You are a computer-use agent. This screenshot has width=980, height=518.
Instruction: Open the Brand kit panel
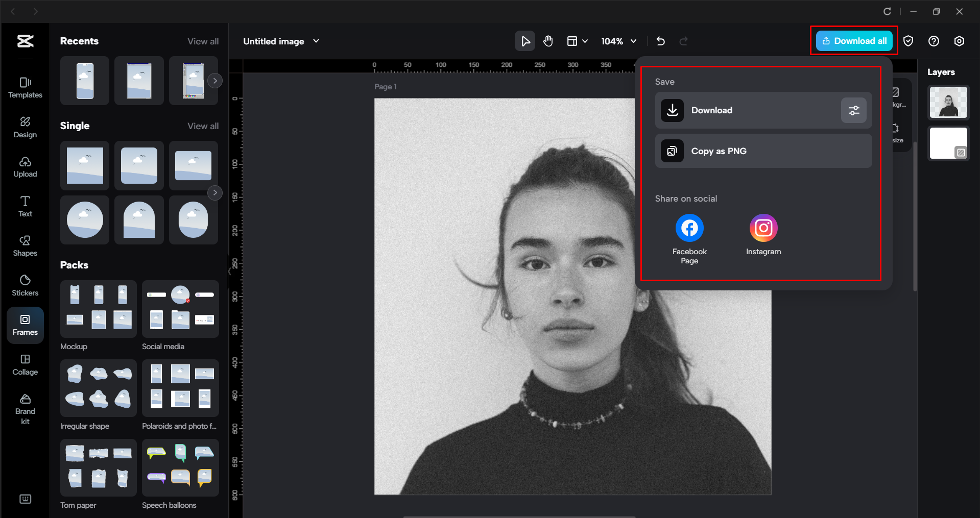[25, 407]
